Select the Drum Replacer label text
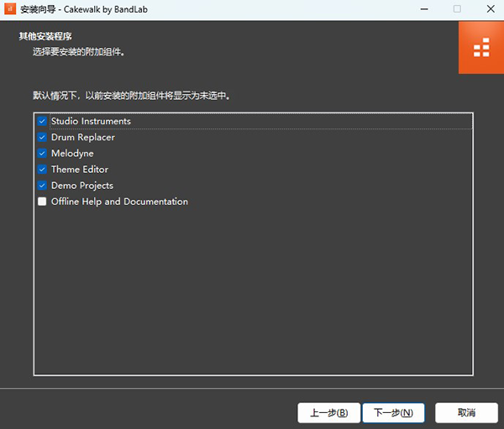Viewport: 504px width, 429px height. click(83, 137)
